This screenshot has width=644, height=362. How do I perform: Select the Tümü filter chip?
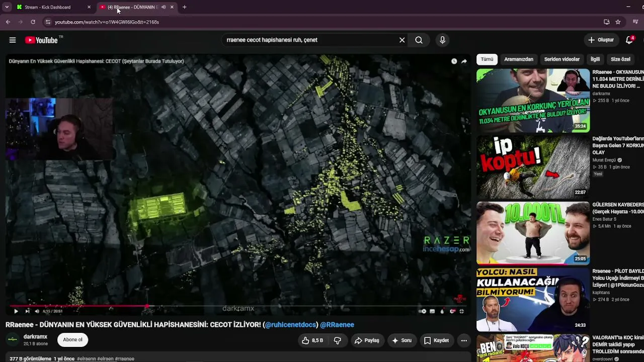pyautogui.click(x=487, y=59)
